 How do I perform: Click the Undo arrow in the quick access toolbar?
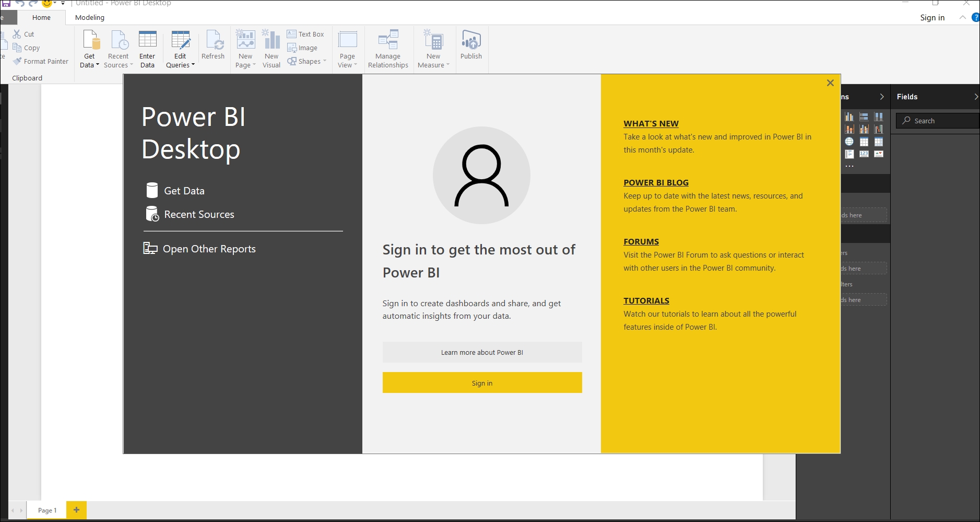pos(20,3)
